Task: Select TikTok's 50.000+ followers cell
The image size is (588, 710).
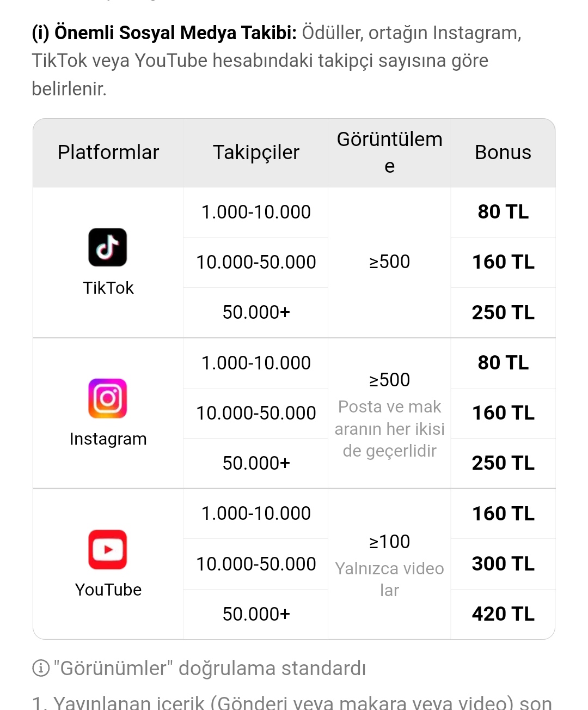Action: pyautogui.click(x=256, y=312)
